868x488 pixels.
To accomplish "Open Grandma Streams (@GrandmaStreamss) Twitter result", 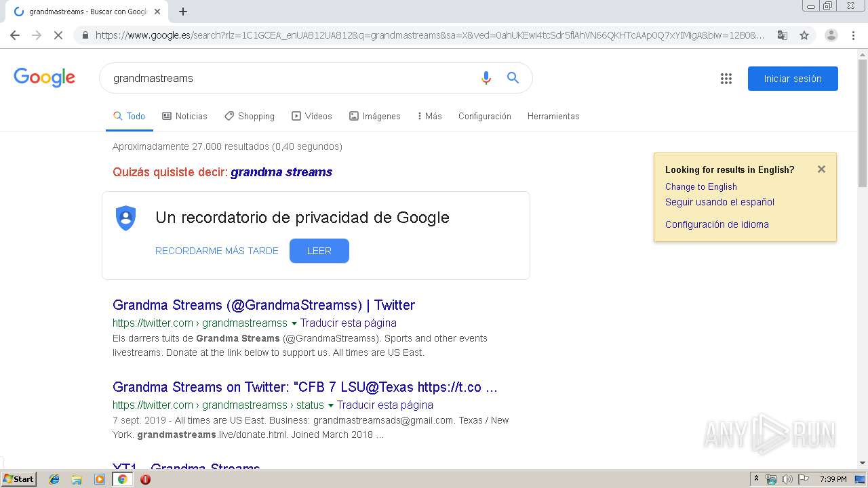I will (264, 305).
